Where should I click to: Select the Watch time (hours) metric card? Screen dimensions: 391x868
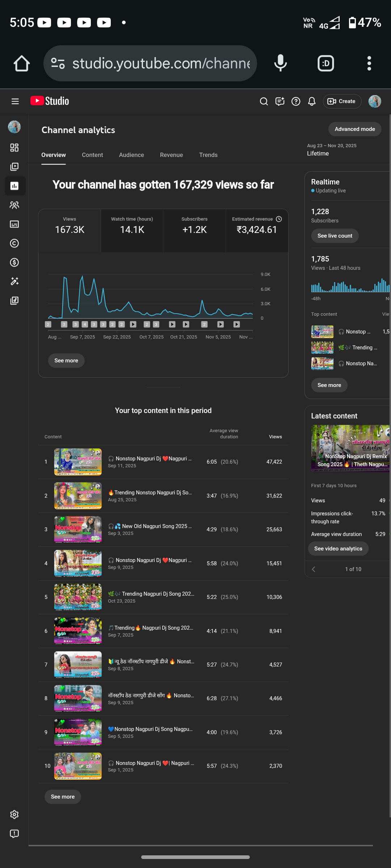click(132, 226)
